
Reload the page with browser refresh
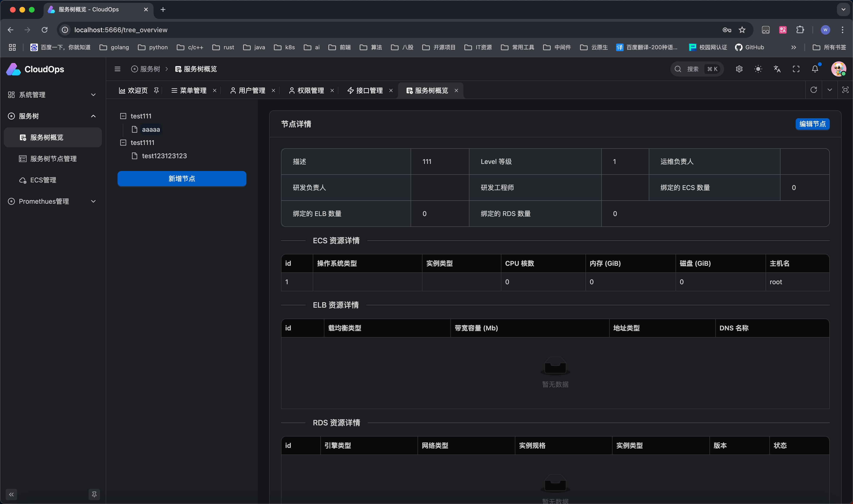tap(45, 30)
